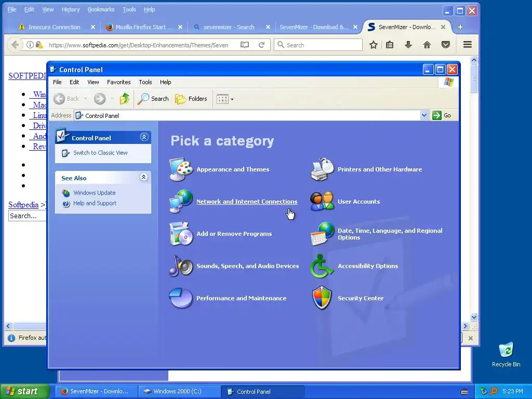The image size is (532, 399).
Task: Open Control Panel Tools menu
Action: [x=145, y=82]
